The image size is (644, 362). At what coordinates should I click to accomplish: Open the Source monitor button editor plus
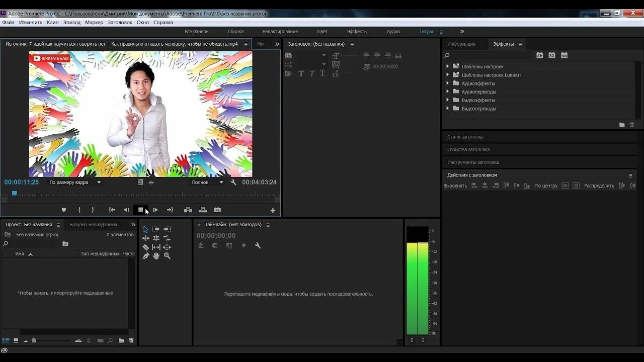coord(273,211)
